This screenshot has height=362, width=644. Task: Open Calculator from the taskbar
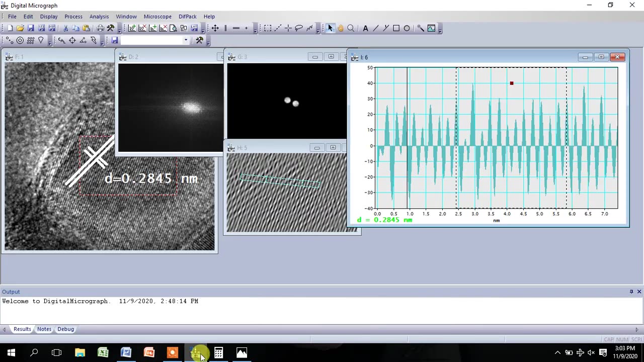click(x=219, y=353)
